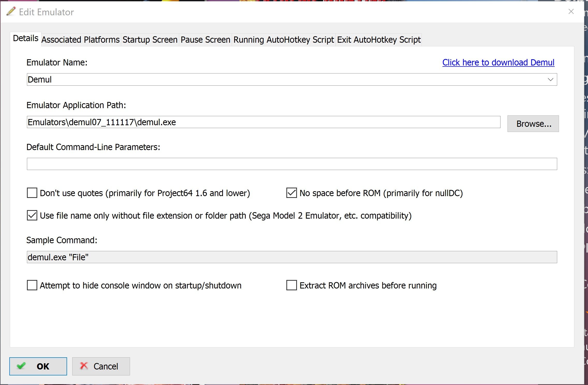The image size is (588, 385).
Task: Enable Attempt to hide console window checkbox
Action: 32,285
